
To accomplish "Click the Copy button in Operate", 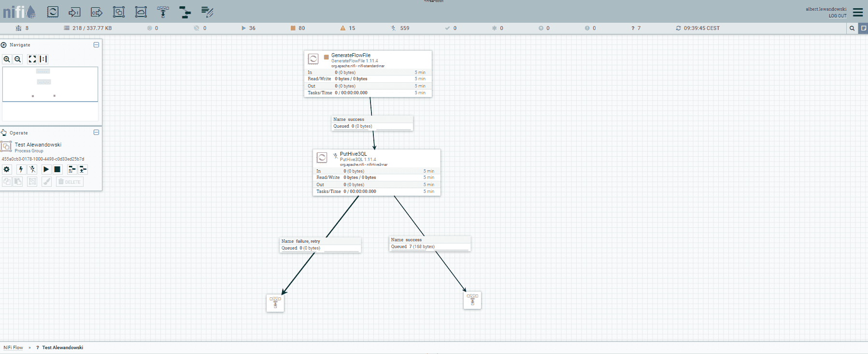I will coord(7,181).
